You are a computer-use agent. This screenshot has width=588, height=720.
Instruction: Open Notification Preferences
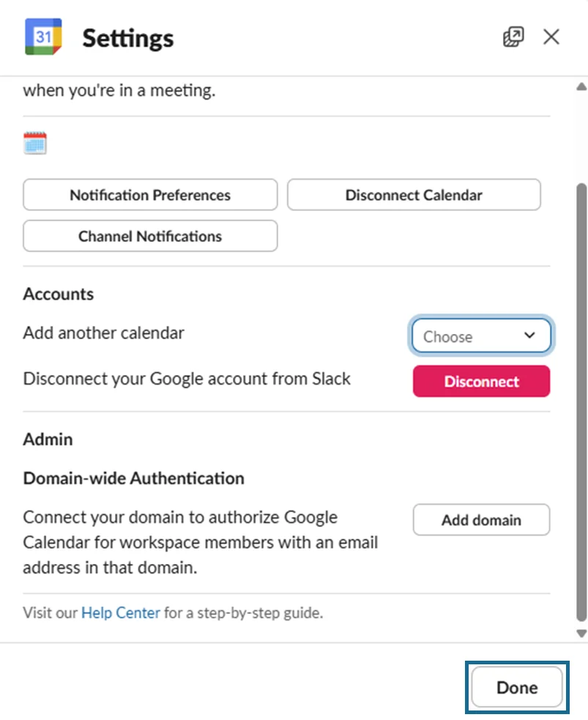[150, 195]
